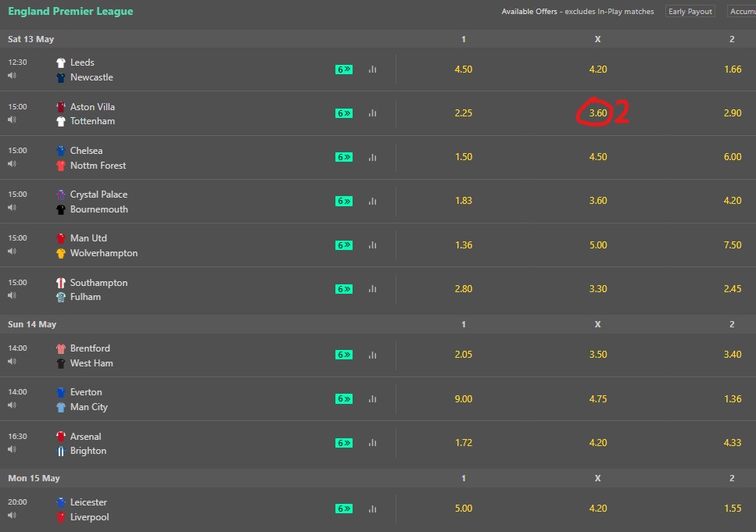The height and width of the screenshot is (532, 756).
Task: Click green 6 markets badge for Brentford match
Action: (344, 355)
